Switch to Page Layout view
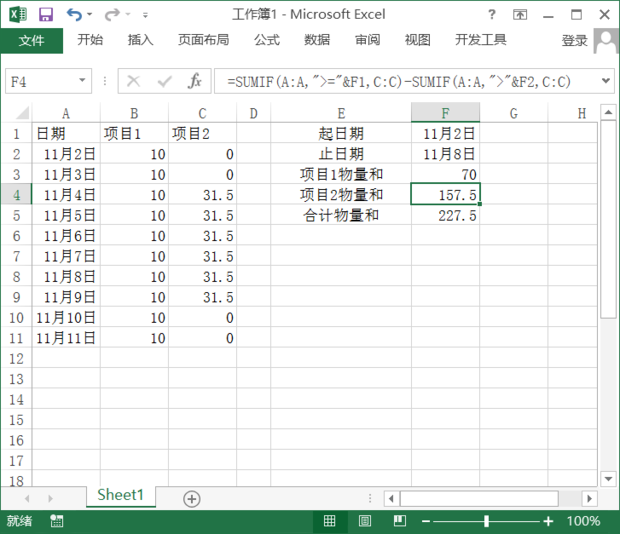 tap(365, 521)
